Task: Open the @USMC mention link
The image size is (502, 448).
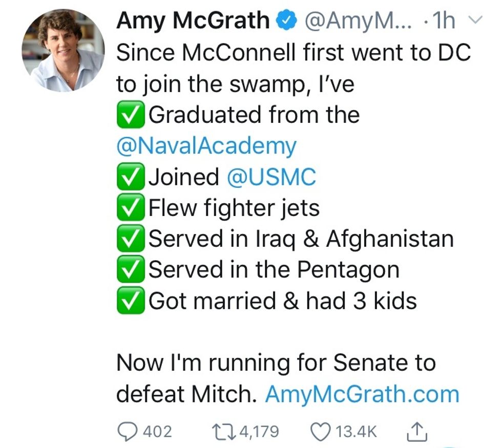Action: coord(271,177)
